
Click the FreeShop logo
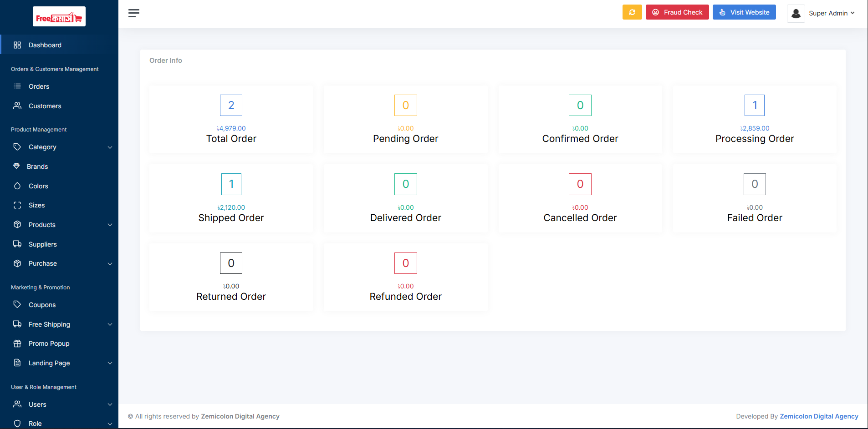coord(59,17)
